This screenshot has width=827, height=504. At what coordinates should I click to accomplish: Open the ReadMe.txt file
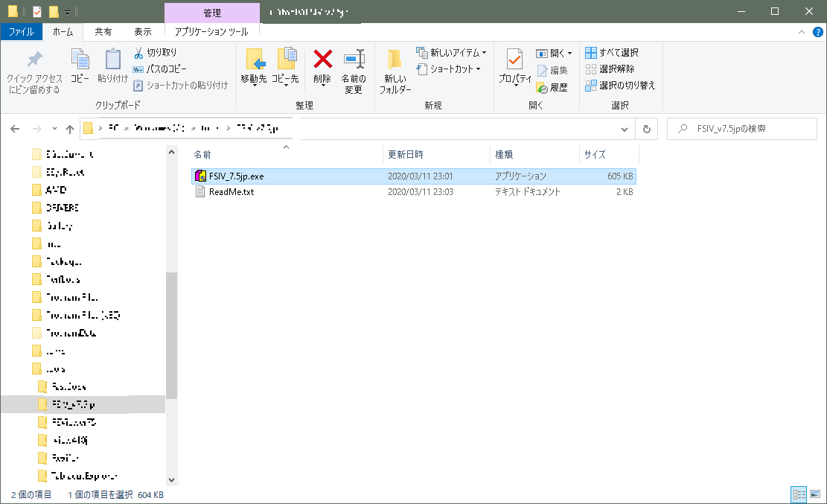coord(231,191)
